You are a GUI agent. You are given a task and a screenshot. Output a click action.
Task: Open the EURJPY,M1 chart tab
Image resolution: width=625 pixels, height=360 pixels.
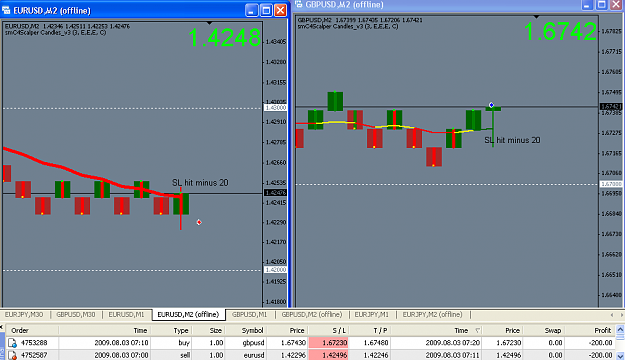[x=371, y=315]
